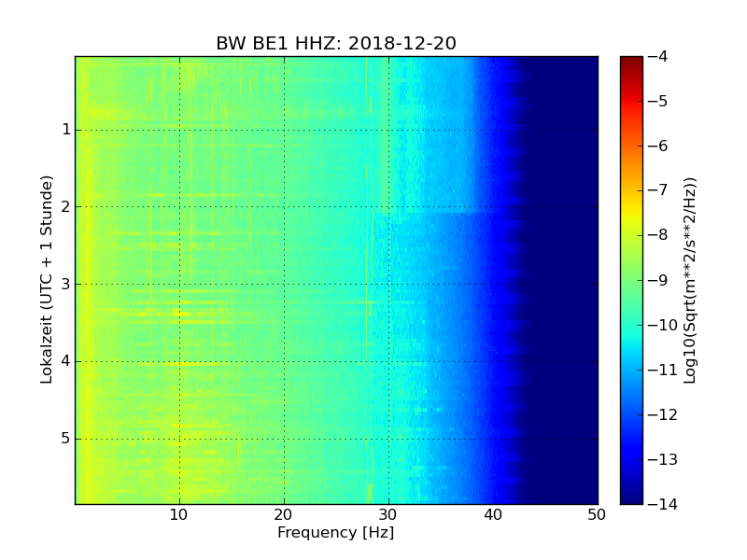Click the y-axis tick label '5'
The height and width of the screenshot is (560, 747).
point(66,439)
